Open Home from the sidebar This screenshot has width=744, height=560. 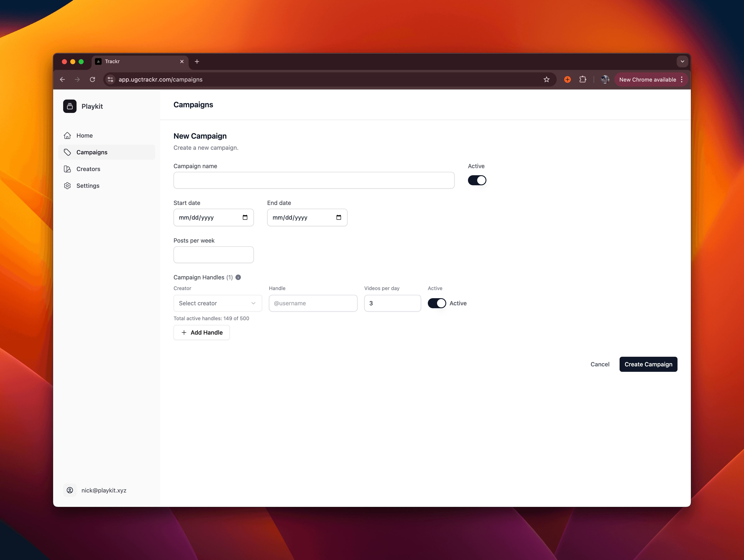tap(107, 136)
